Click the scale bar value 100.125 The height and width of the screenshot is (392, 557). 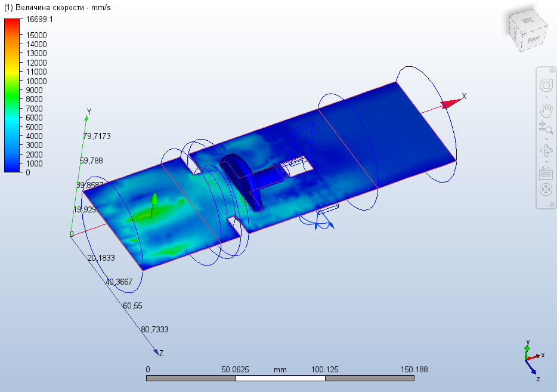(324, 369)
